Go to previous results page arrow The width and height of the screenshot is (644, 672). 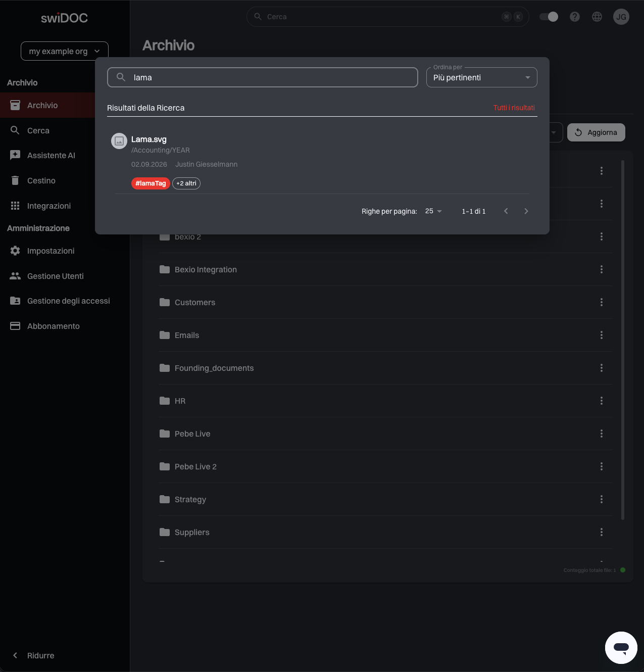pos(506,211)
